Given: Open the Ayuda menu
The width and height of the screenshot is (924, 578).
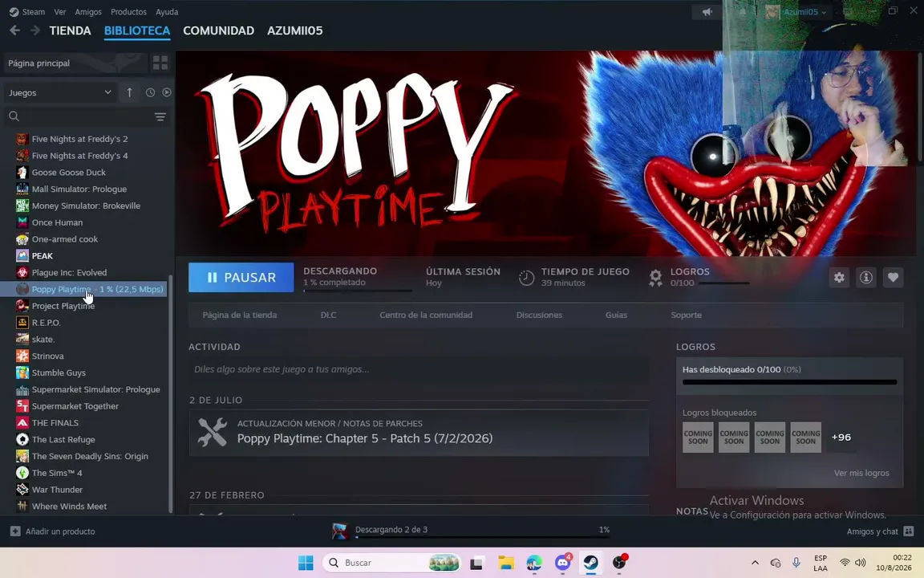Looking at the screenshot, I should [x=167, y=12].
